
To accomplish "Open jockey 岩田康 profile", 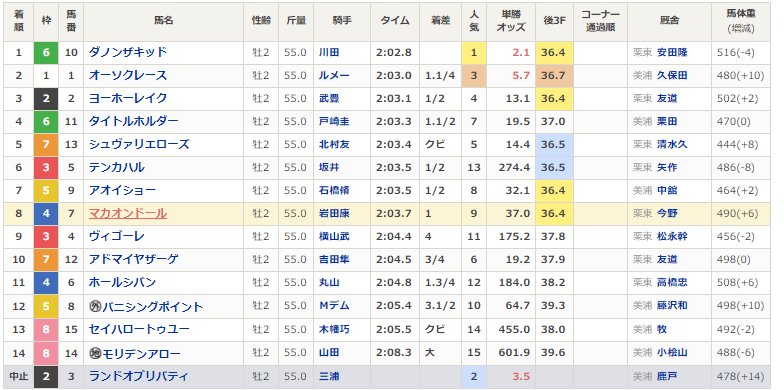I will pyautogui.click(x=334, y=214).
